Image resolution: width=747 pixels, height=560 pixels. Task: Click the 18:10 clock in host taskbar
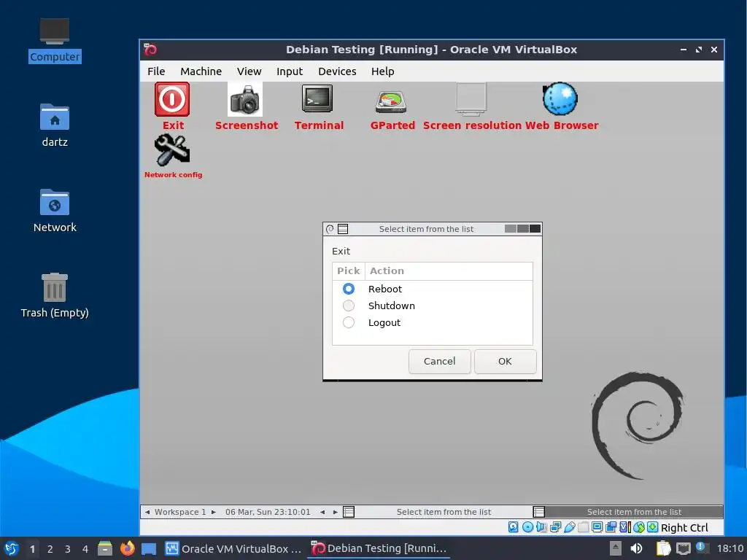tap(729, 548)
